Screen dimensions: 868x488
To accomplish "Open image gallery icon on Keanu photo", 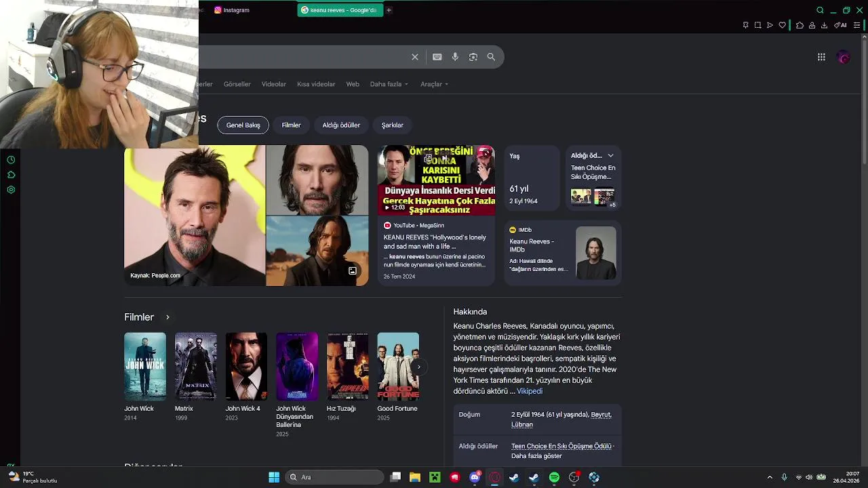I will coord(353,271).
